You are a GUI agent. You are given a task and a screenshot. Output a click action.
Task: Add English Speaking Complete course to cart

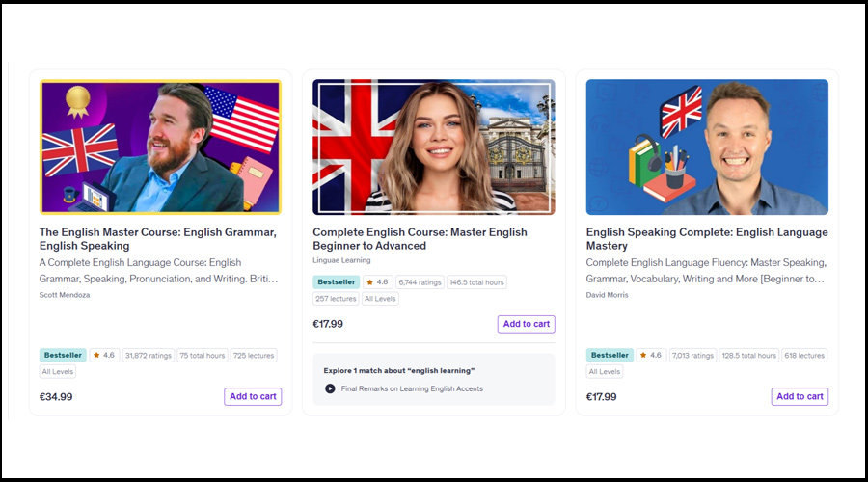click(800, 396)
